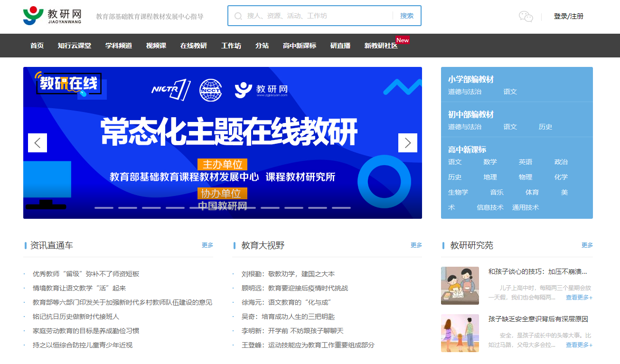Click 登录/注册 to sign in
This screenshot has height=364, width=620.
(x=568, y=15)
